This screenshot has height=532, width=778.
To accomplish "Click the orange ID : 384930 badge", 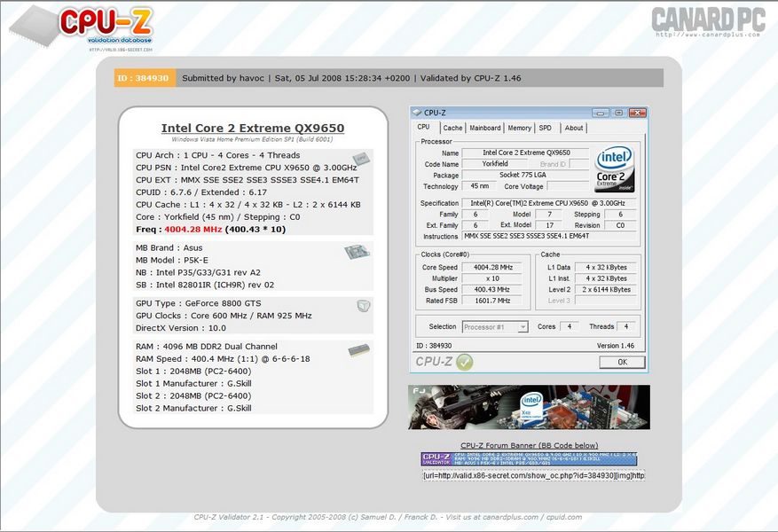I will tap(145, 78).
